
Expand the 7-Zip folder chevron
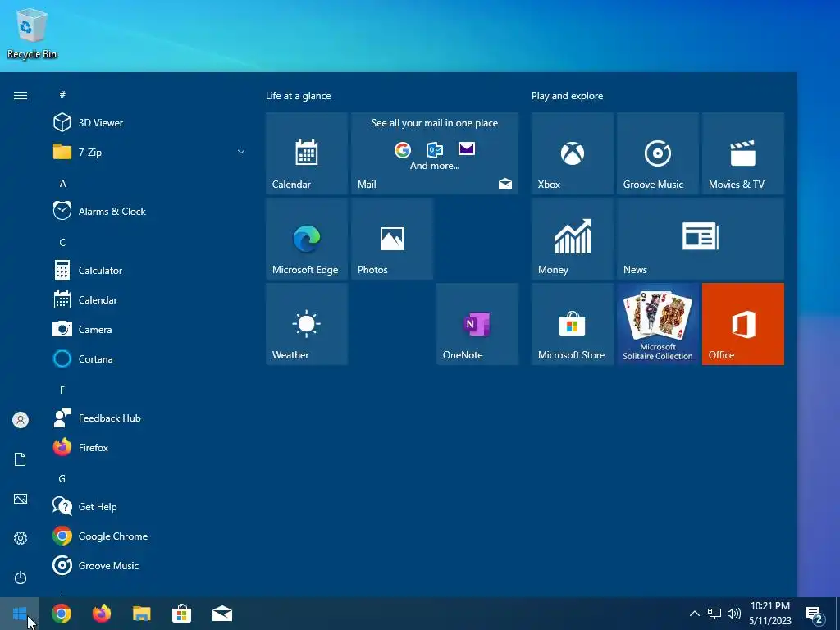tap(241, 152)
